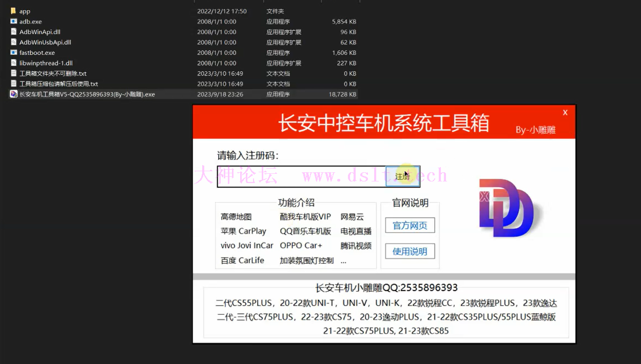Screen dimensions: 641x364
Task: Click the 长安车机工具箱V5 exe icon
Action: tap(13, 94)
